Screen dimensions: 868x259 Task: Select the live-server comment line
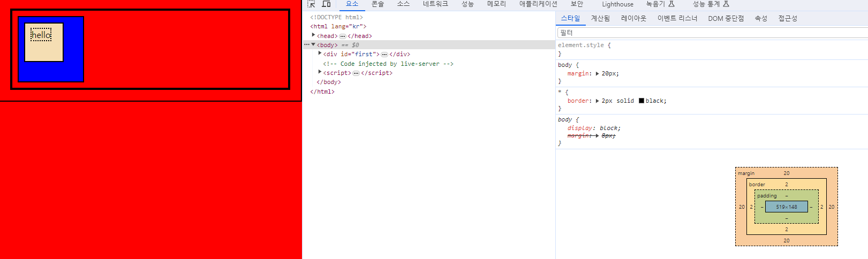tap(388, 64)
